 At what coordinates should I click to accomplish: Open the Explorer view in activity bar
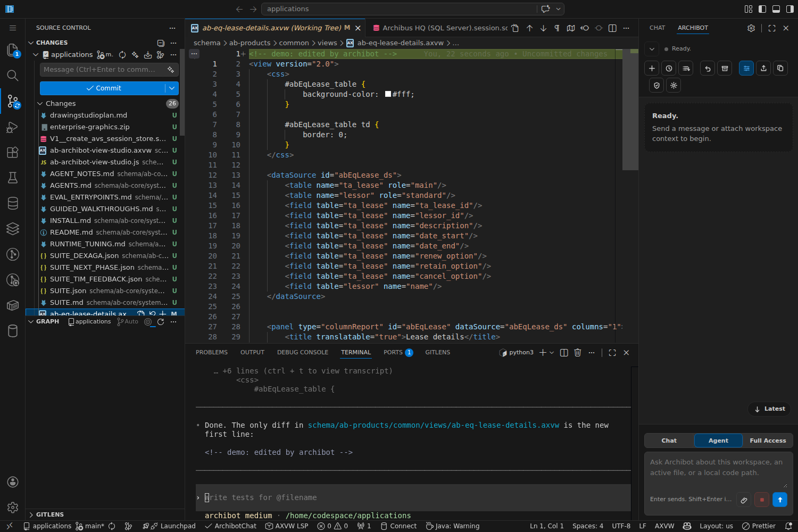pos(13,50)
